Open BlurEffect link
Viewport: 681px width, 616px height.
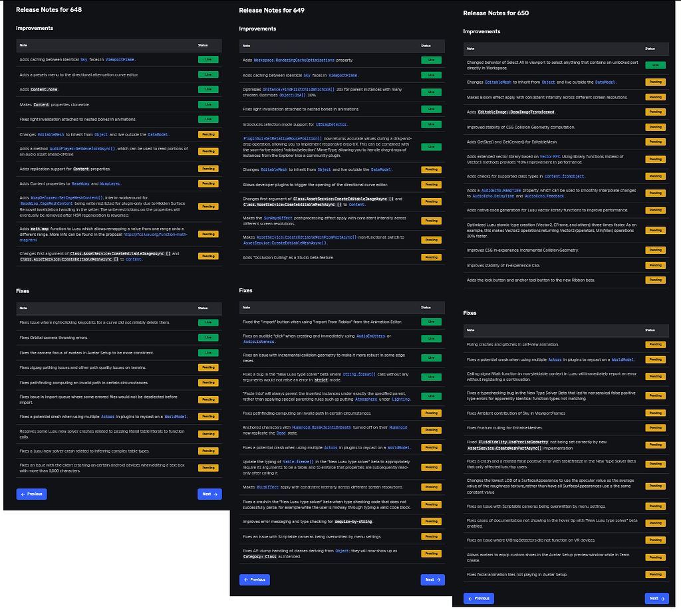coord(267,488)
